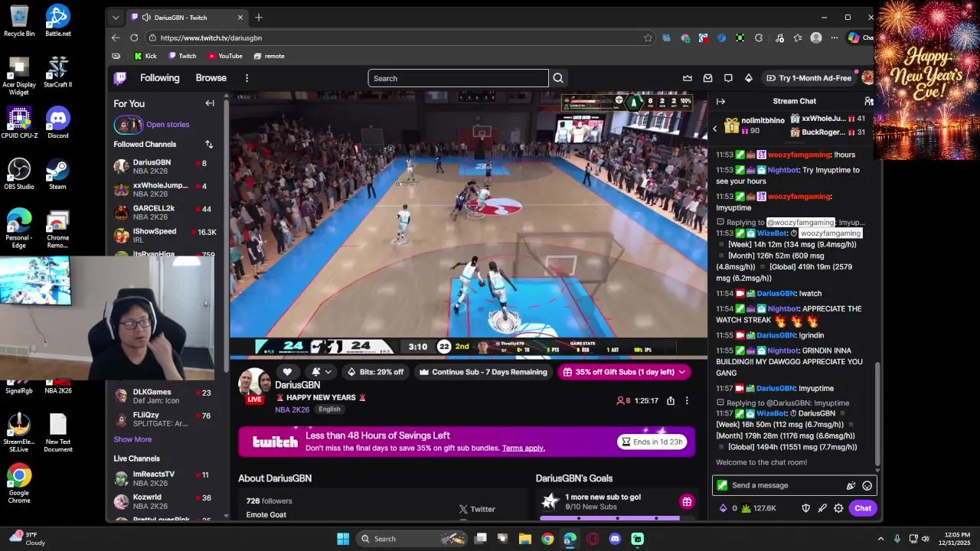
Task: Collapse the For You sidebar
Action: click(210, 103)
